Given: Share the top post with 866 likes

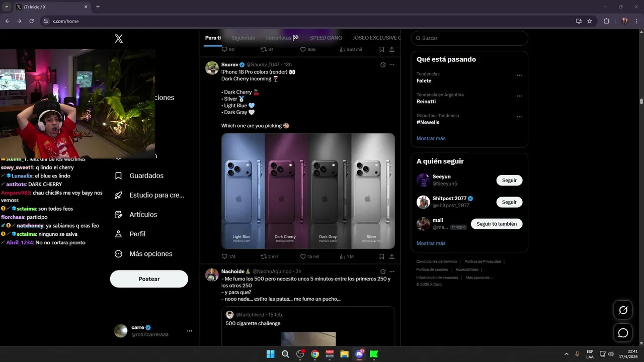Looking at the screenshot, I should 392,49.
